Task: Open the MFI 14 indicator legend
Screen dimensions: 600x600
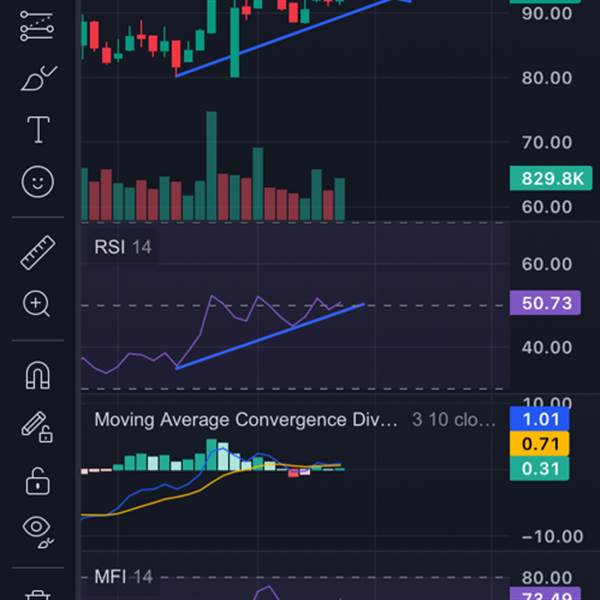Action: [123, 577]
